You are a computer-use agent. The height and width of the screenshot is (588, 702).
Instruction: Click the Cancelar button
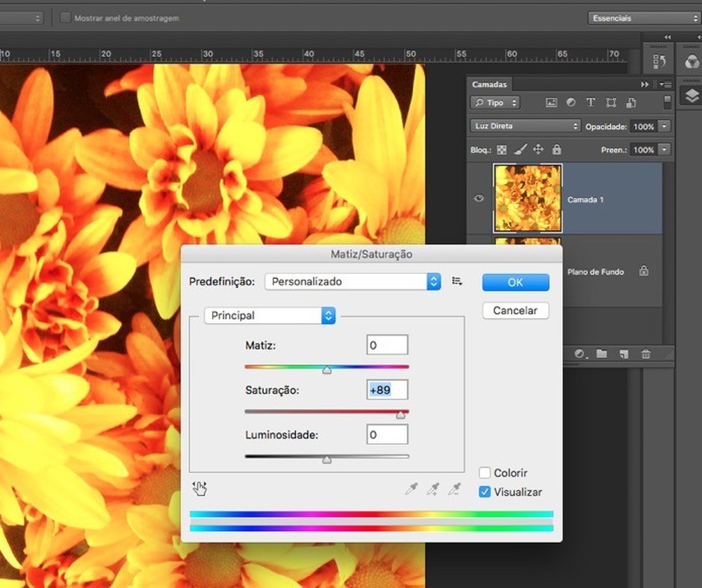pos(515,311)
